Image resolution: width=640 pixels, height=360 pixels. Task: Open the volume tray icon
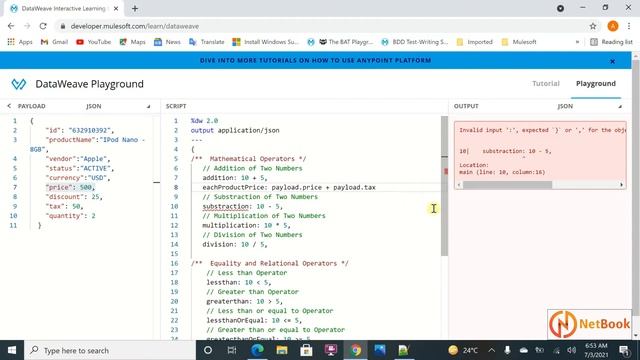coord(572,350)
